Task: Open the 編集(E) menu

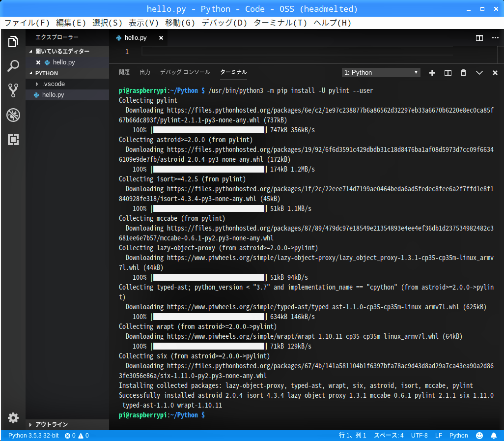Action: pyautogui.click(x=71, y=23)
